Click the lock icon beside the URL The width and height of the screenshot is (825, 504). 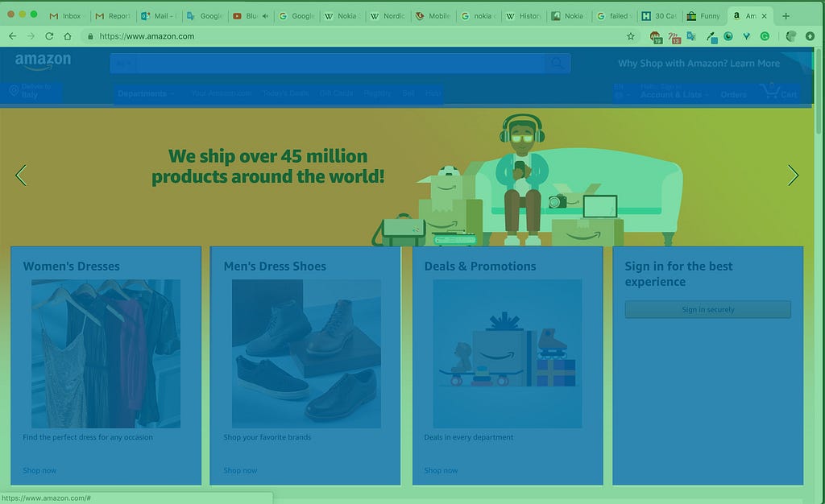(90, 36)
